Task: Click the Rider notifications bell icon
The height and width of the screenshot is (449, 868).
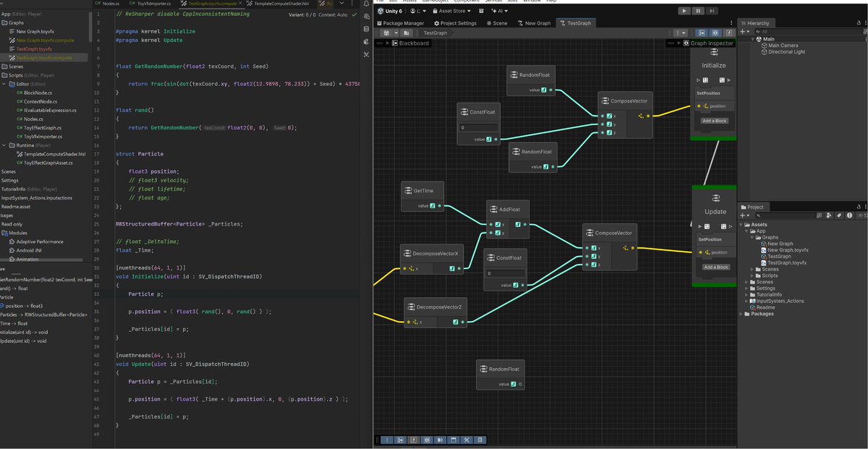Action: (366, 4)
